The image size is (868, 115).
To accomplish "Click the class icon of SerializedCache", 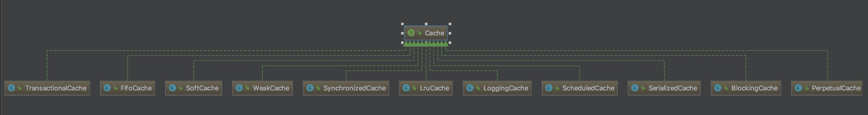I will [x=635, y=88].
